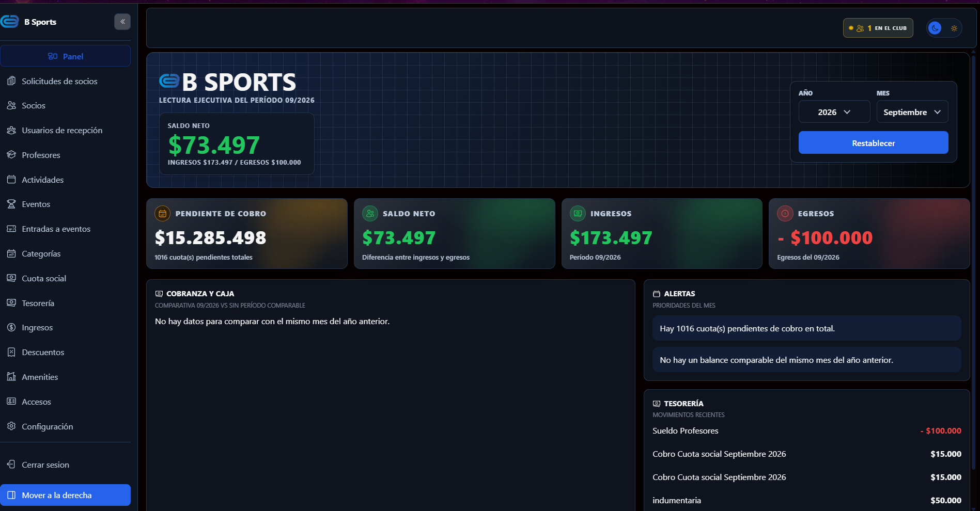Click the Actividades calendar icon
Viewport: 980px width, 511px height.
pyautogui.click(x=11, y=180)
